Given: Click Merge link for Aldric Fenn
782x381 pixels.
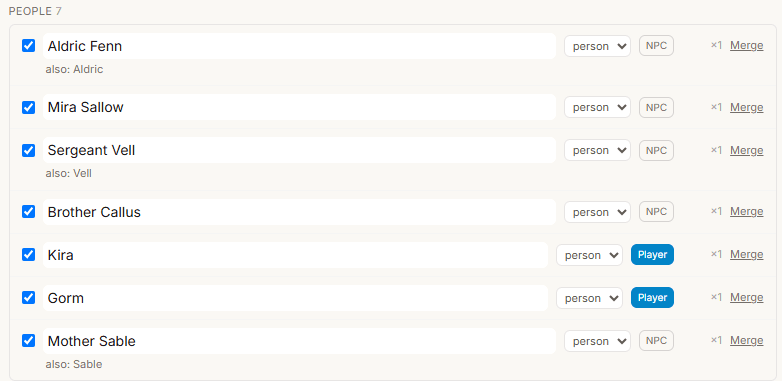Looking at the screenshot, I should 747,45.
